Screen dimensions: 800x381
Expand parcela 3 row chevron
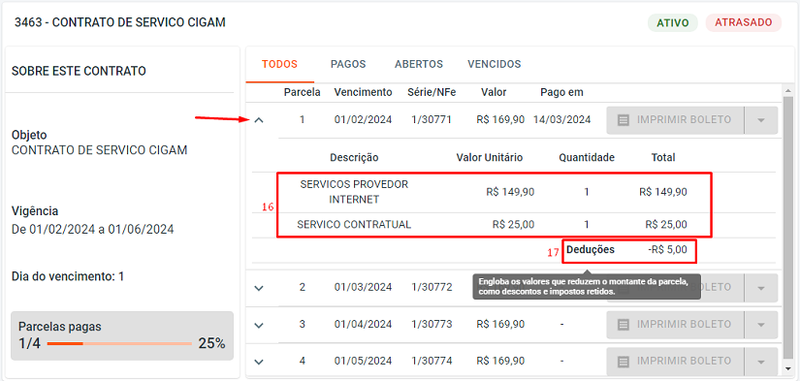click(x=259, y=325)
